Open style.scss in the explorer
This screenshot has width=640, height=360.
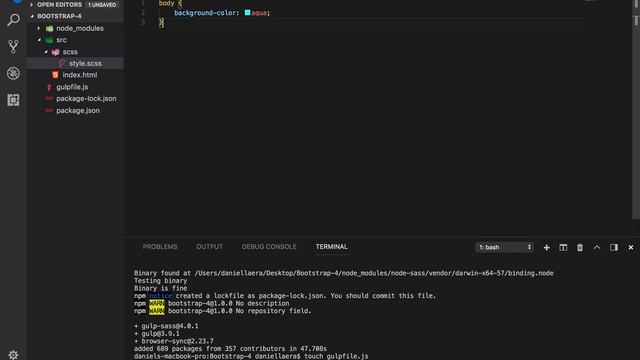[85, 63]
